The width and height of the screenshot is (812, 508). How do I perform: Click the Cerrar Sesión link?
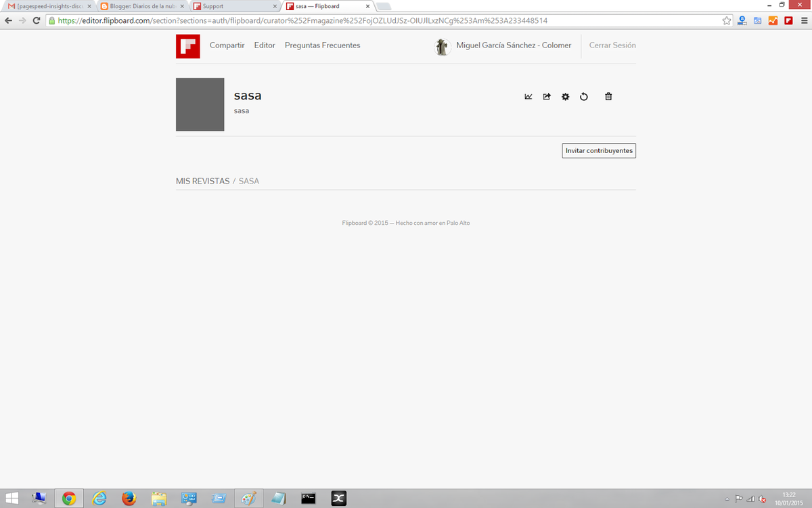(x=612, y=45)
